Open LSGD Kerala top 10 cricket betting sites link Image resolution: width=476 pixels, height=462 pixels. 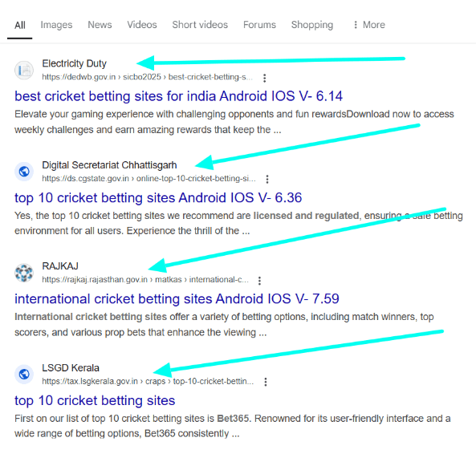click(x=95, y=400)
